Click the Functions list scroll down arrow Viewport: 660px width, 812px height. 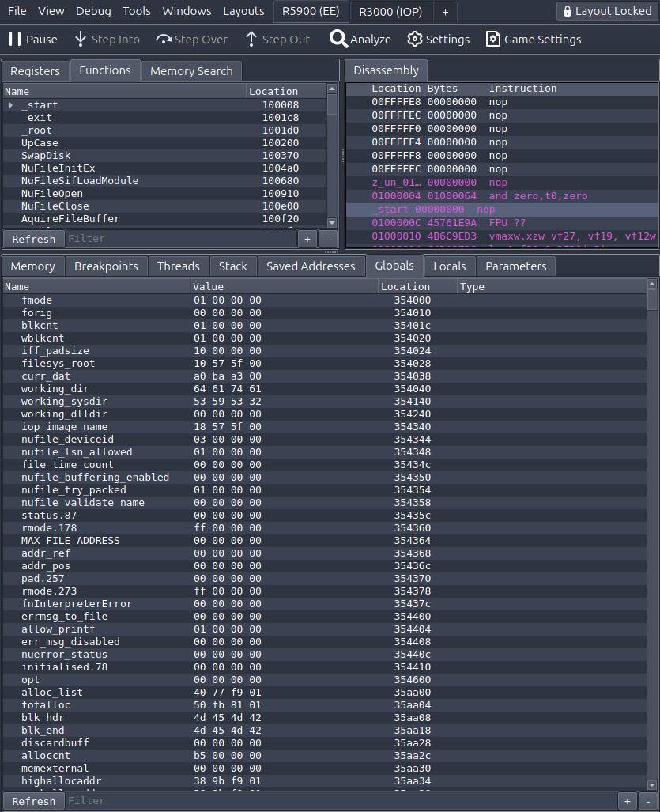click(332, 223)
